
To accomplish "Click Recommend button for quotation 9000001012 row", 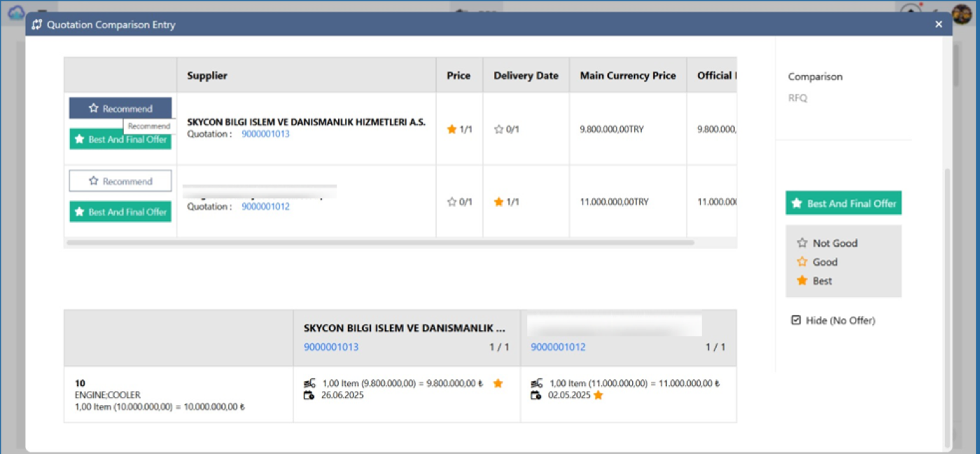I will tap(120, 181).
